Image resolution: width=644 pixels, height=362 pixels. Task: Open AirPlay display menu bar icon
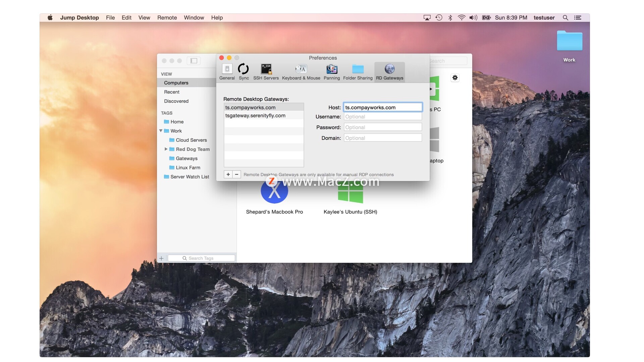[x=427, y=17]
